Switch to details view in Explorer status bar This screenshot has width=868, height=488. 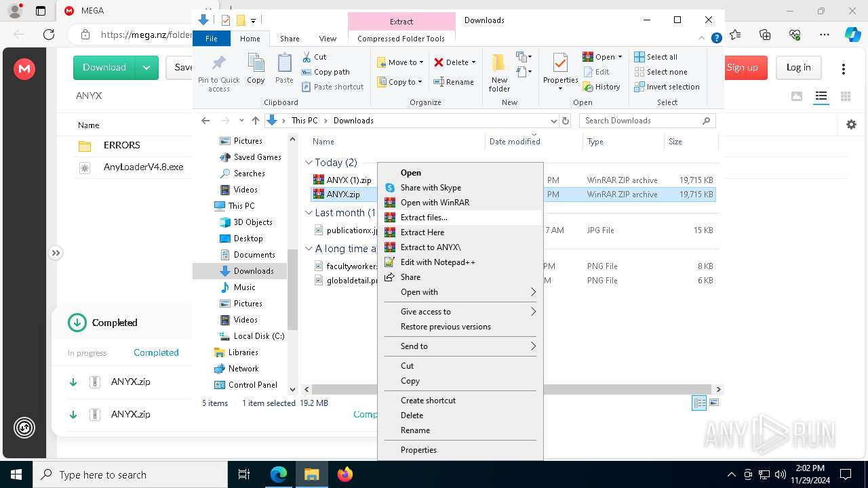pyautogui.click(x=699, y=403)
